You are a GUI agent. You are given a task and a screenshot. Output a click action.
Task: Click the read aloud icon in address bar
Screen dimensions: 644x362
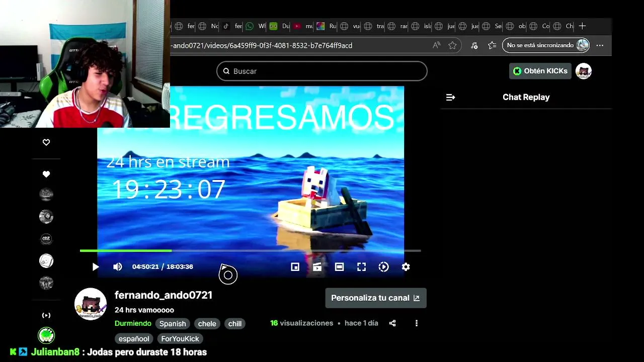pos(436,45)
